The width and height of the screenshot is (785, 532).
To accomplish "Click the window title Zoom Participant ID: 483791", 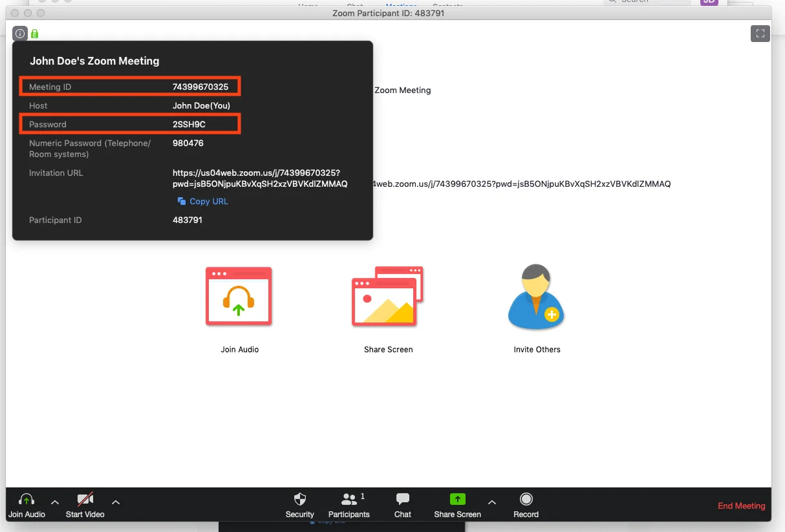I will point(388,13).
